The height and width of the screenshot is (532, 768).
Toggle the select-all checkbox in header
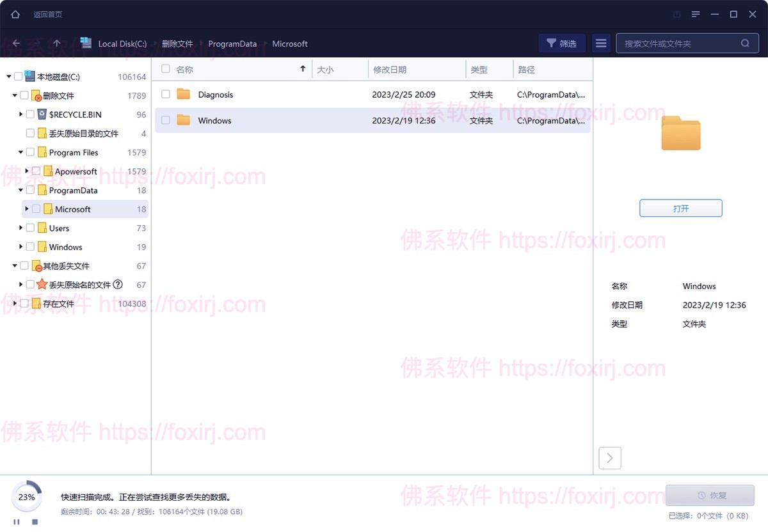click(166, 69)
